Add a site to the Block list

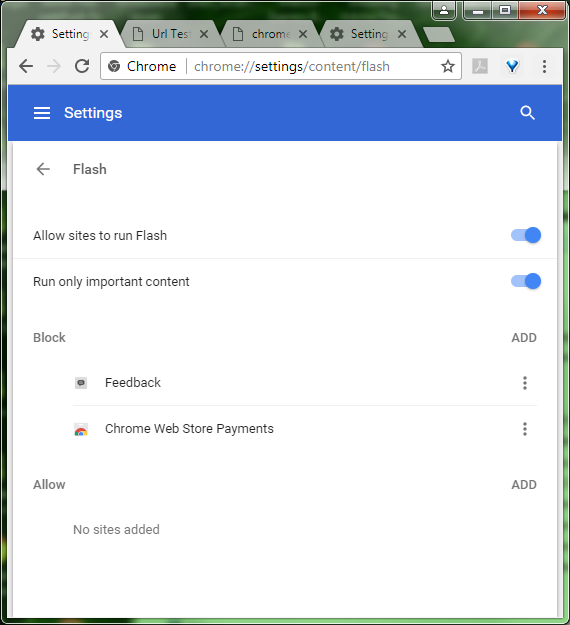[x=524, y=338]
